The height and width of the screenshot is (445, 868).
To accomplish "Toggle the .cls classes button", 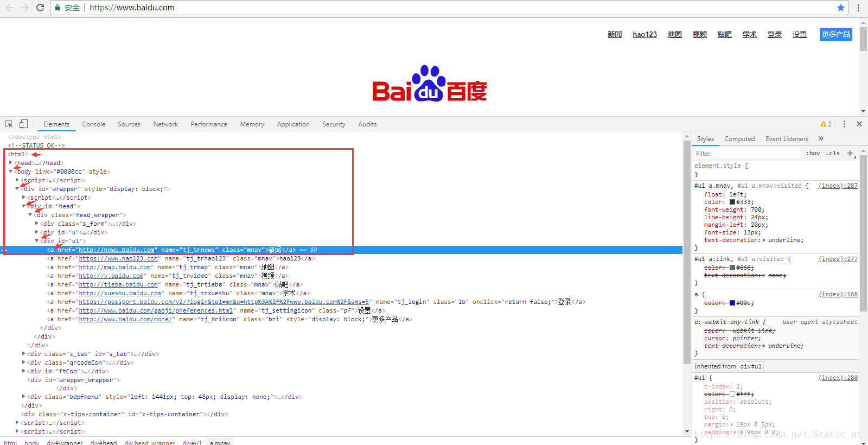I will tap(833, 153).
